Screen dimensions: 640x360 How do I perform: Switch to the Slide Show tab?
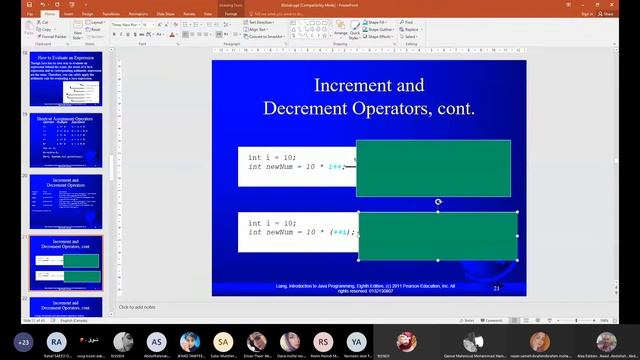(165, 14)
